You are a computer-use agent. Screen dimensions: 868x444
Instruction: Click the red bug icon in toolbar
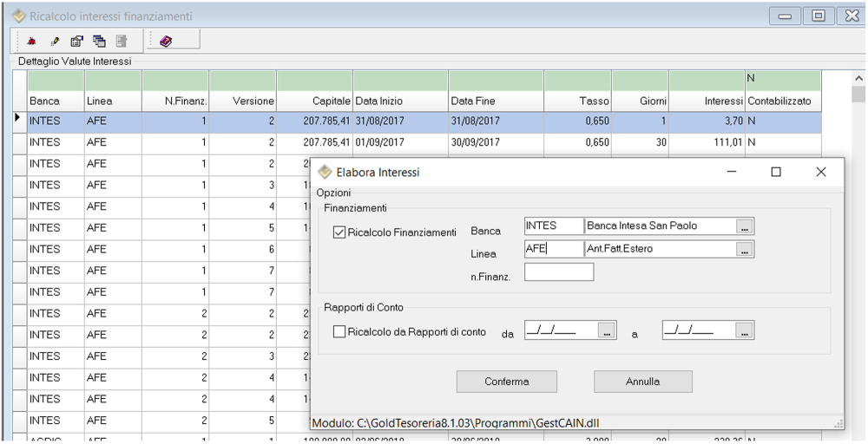click(x=31, y=40)
